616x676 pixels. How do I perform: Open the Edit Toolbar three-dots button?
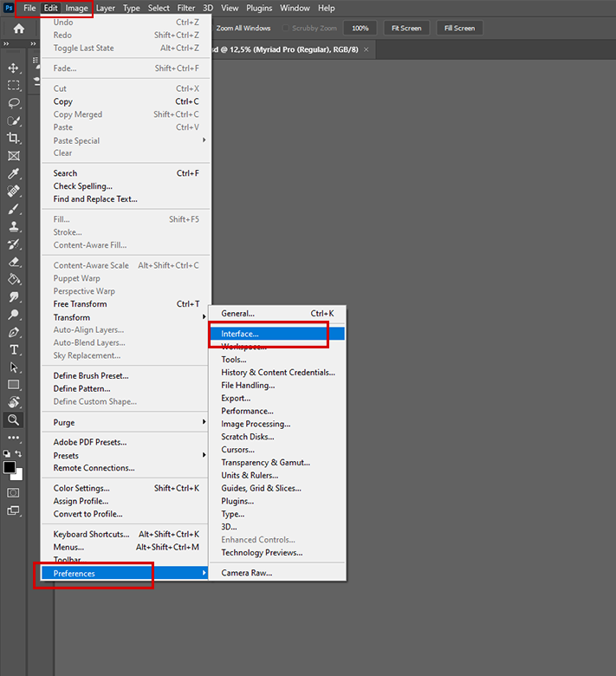click(13, 438)
